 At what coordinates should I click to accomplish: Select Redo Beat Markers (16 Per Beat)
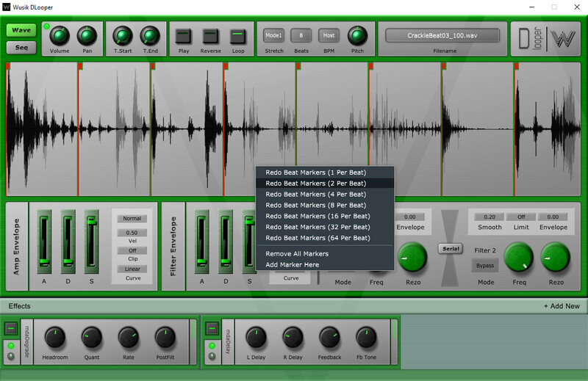(x=325, y=216)
